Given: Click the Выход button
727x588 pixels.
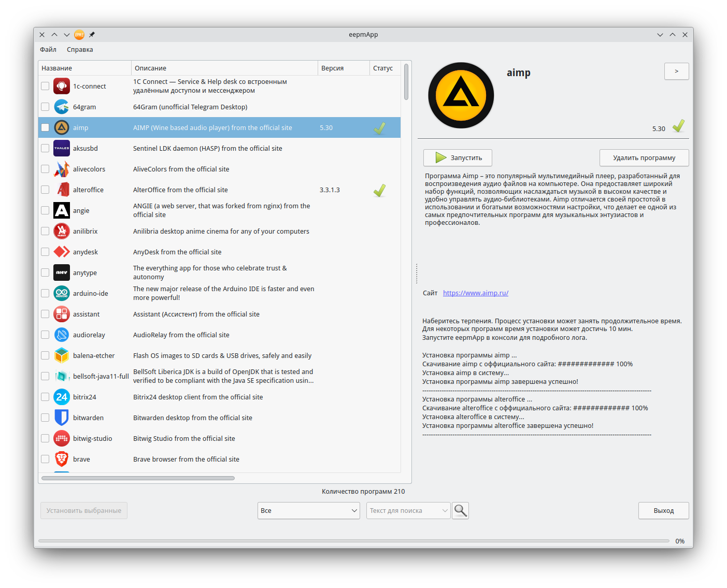Looking at the screenshot, I should click(664, 511).
